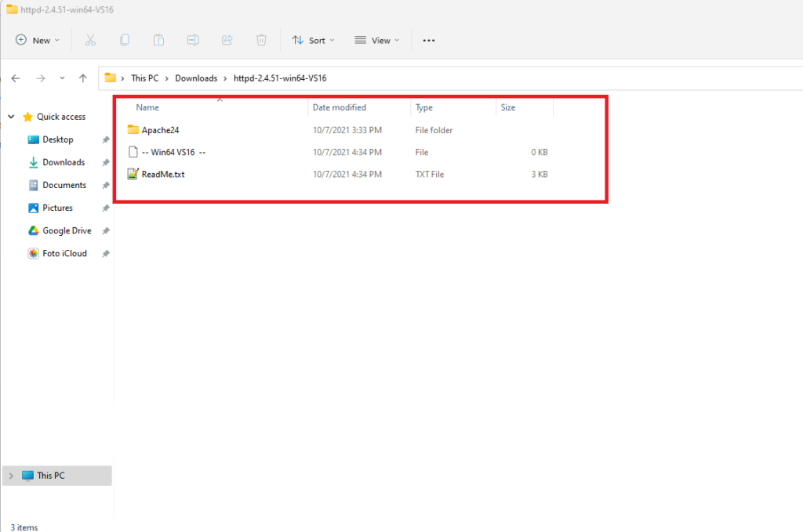The image size is (803, 532).
Task: Collapse the Quick access tree
Action: [11, 117]
